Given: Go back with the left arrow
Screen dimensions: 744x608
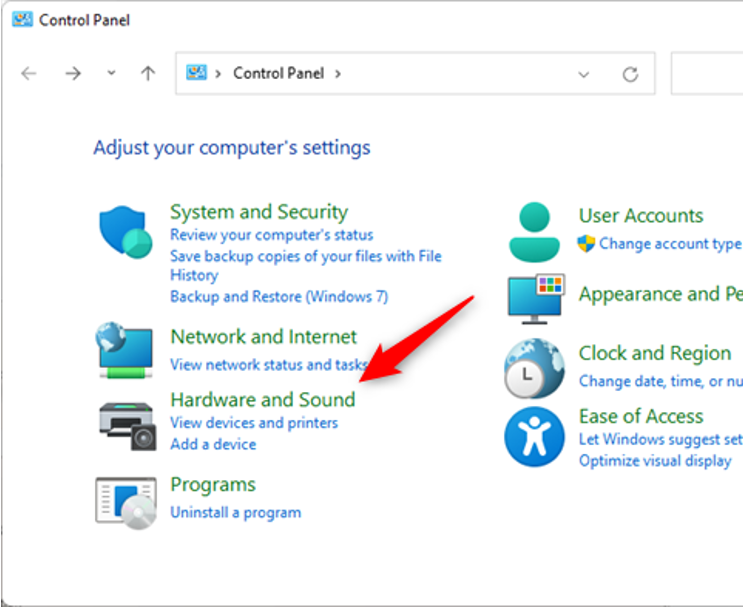Looking at the screenshot, I should click(29, 74).
